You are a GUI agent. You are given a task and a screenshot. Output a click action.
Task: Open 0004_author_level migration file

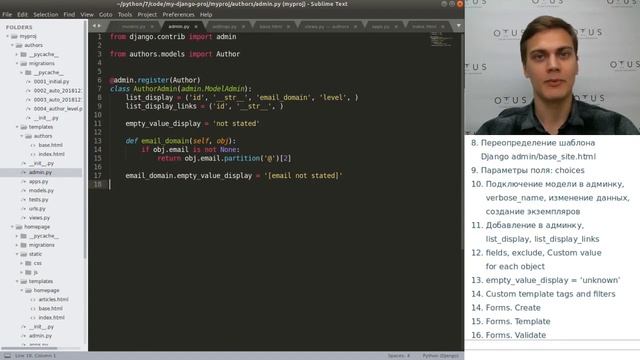(x=58, y=109)
